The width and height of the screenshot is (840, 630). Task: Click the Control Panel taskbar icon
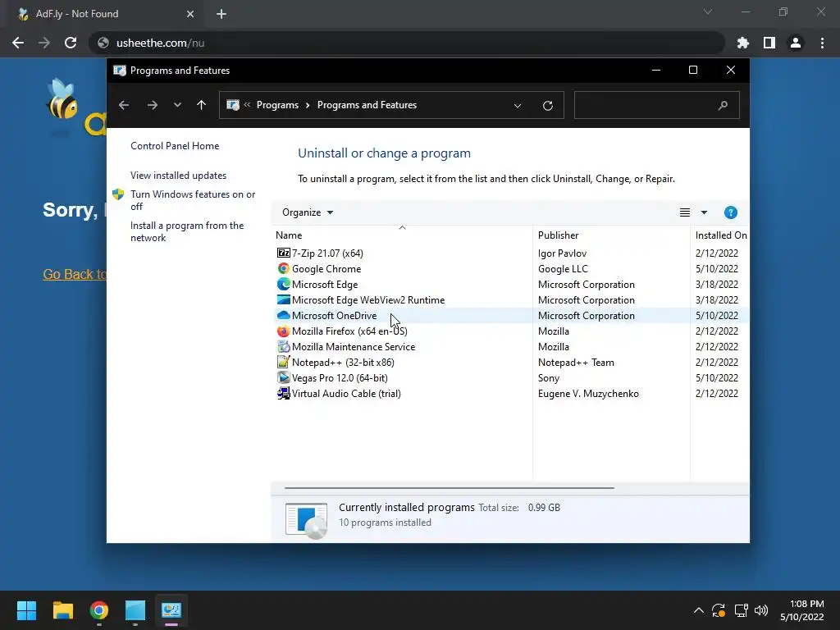[x=171, y=610]
